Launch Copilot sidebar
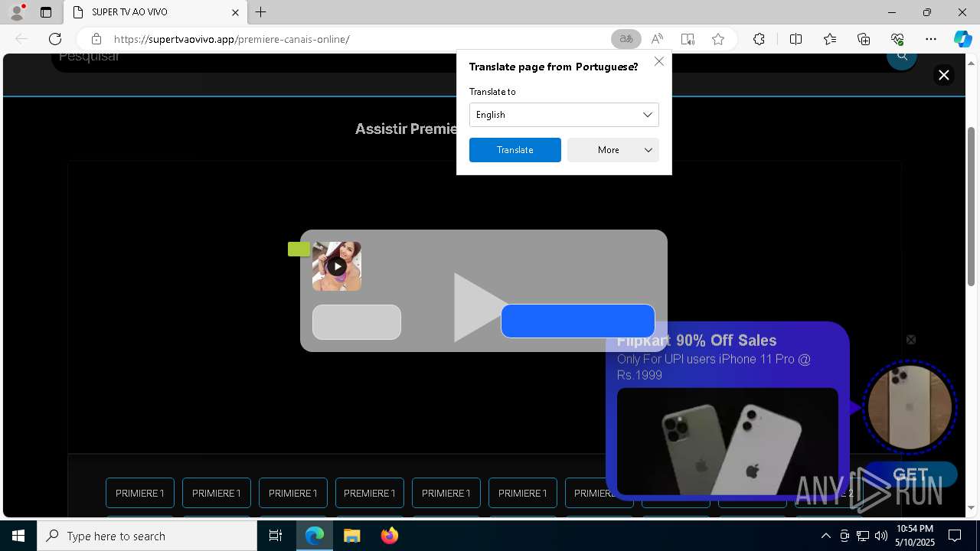Image resolution: width=980 pixels, height=551 pixels. [962, 39]
